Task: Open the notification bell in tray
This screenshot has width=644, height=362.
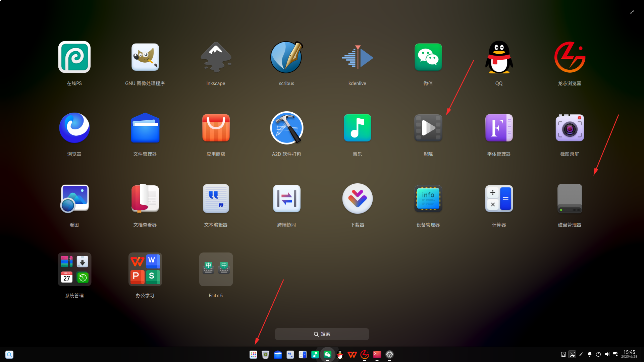Action: [x=589, y=354]
